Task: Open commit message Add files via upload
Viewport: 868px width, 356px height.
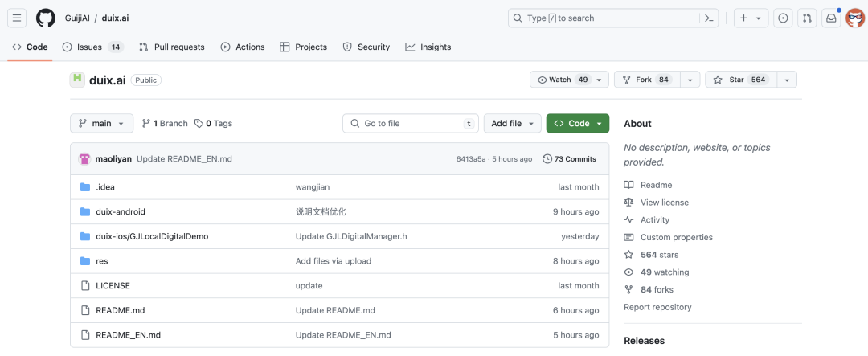Action: click(334, 260)
